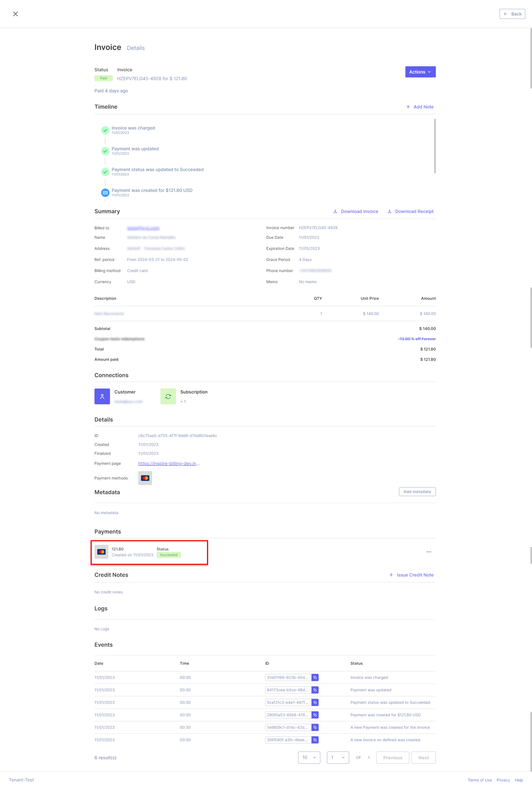The width and height of the screenshot is (532, 787).
Task: Click the Next pagination button
Action: [x=423, y=758]
